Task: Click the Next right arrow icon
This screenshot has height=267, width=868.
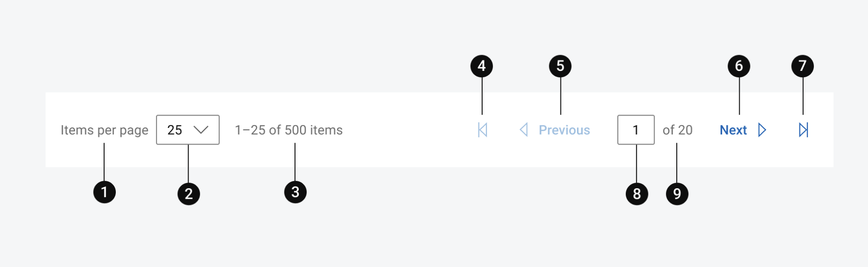Action: (x=762, y=130)
